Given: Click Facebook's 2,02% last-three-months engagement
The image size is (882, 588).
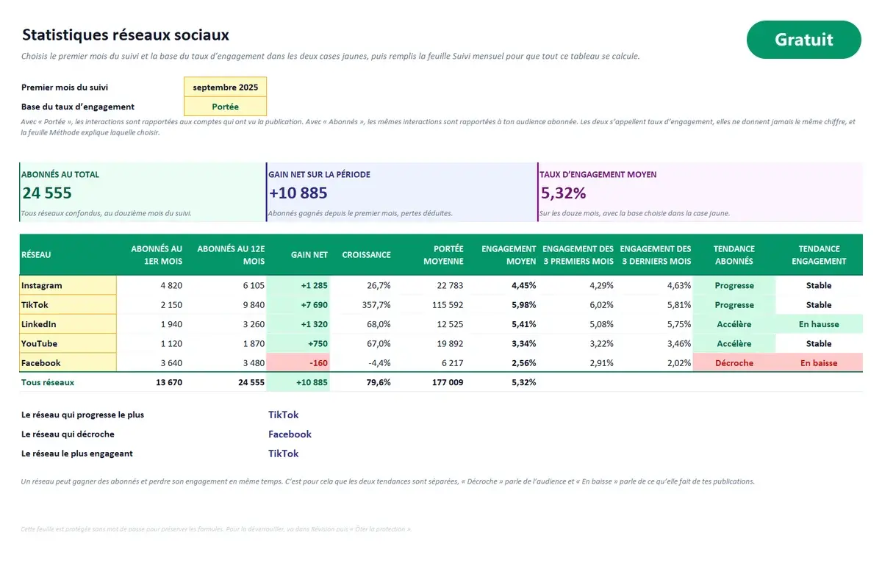Looking at the screenshot, I should click(x=654, y=363).
